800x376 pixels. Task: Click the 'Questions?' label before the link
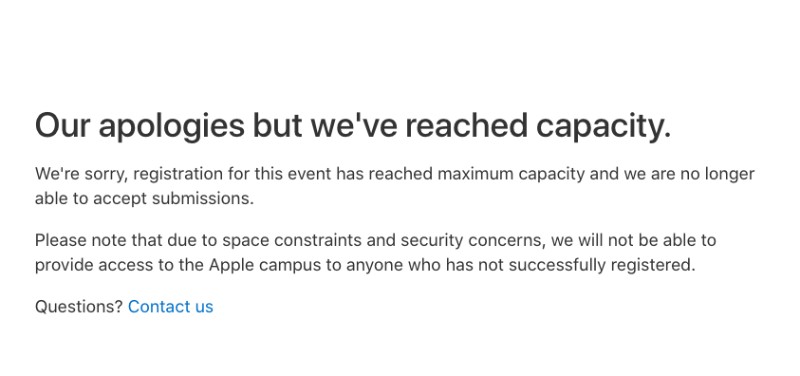[x=79, y=307]
